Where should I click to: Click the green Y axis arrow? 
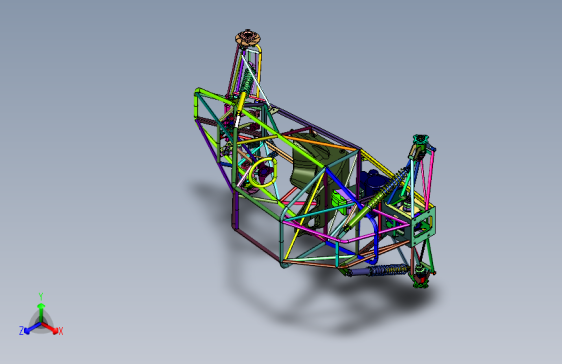tap(41, 312)
